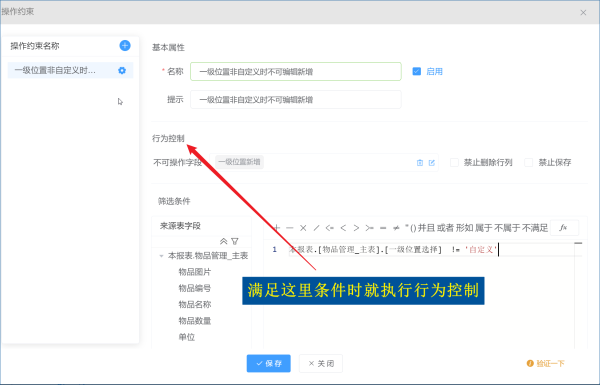Insert the not-equal operator
This screenshot has width=600, height=385.
point(396,228)
